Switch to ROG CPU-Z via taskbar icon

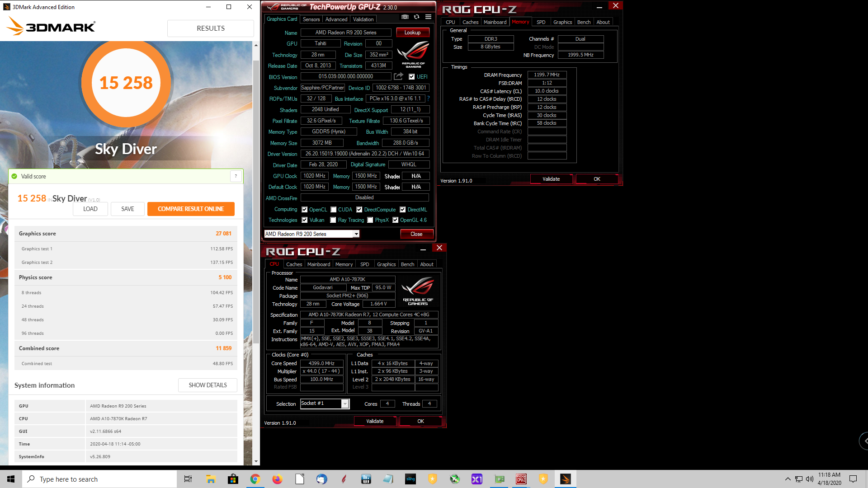pyautogui.click(x=521, y=479)
